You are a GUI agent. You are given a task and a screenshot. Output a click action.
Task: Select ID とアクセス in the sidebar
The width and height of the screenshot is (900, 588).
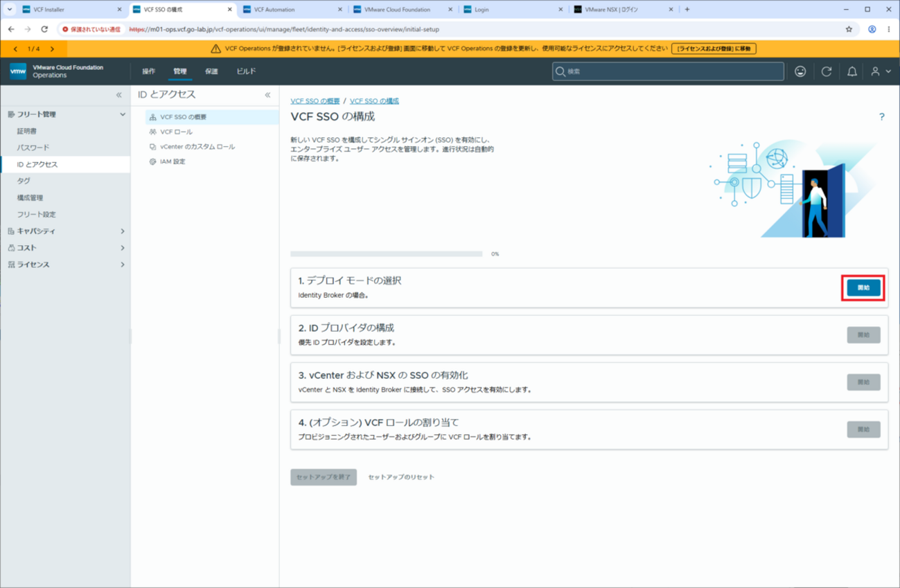click(66, 164)
